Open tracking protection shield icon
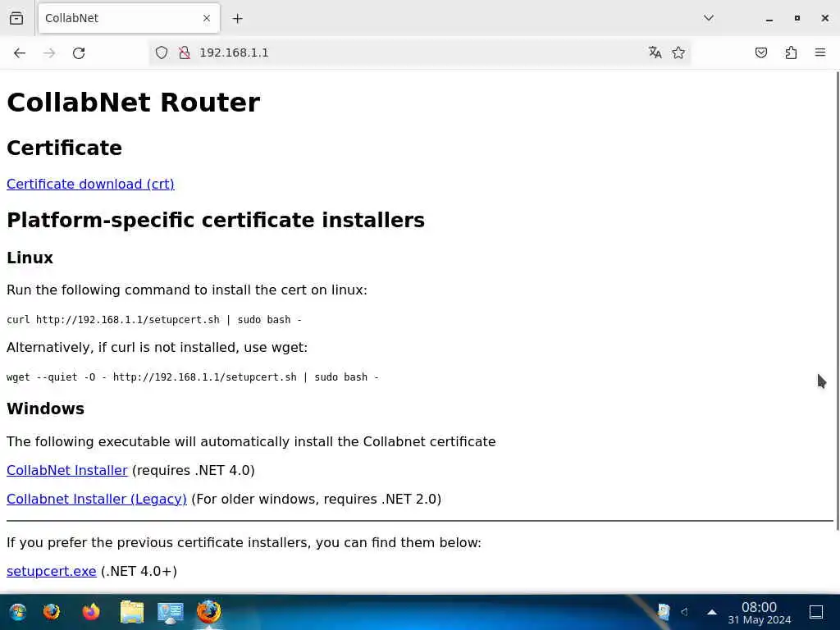This screenshot has width=840, height=630. coord(162,52)
